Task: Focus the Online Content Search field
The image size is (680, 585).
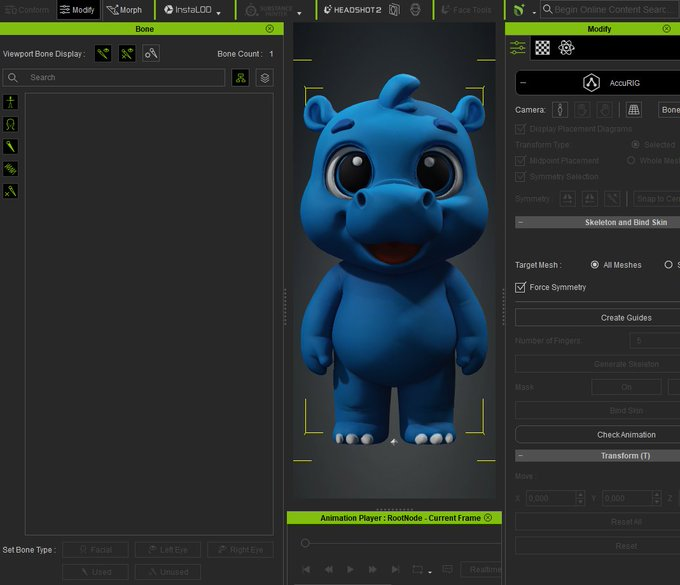Action: pyautogui.click(x=609, y=10)
